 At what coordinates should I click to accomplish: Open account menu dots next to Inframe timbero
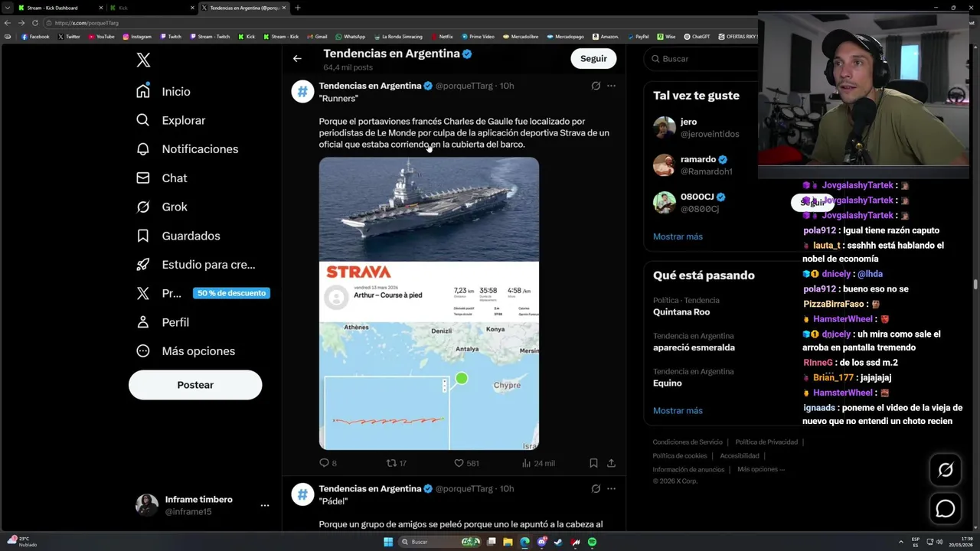click(264, 505)
